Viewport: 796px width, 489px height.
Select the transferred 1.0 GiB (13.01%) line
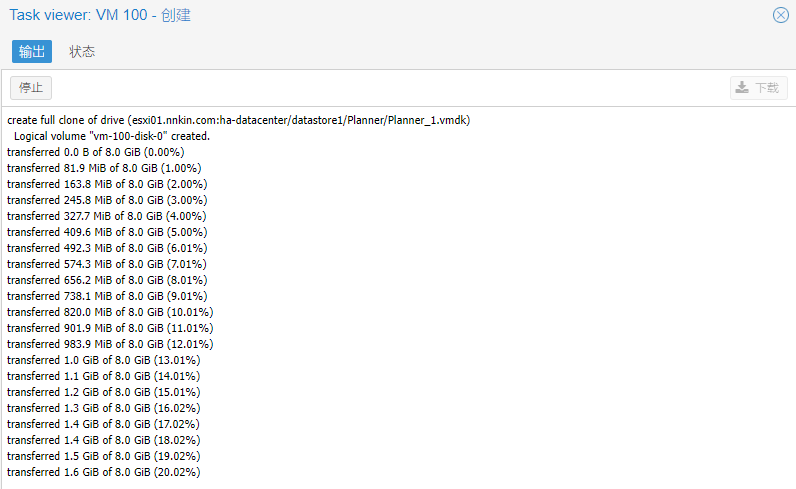pyautogui.click(x=103, y=360)
